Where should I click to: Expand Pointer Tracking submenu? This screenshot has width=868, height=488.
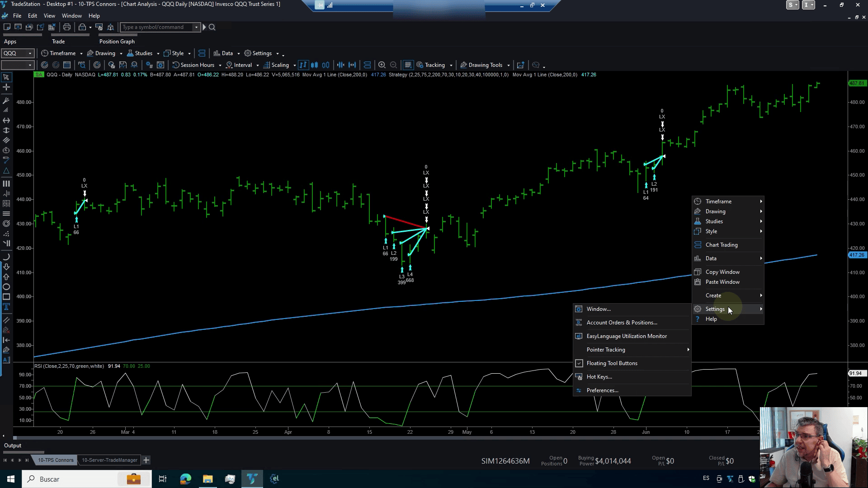coord(632,350)
